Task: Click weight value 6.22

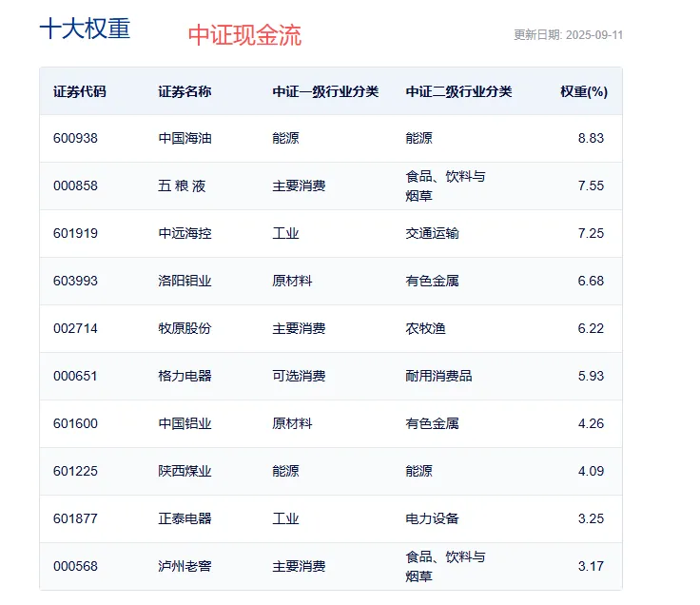Action: [591, 328]
